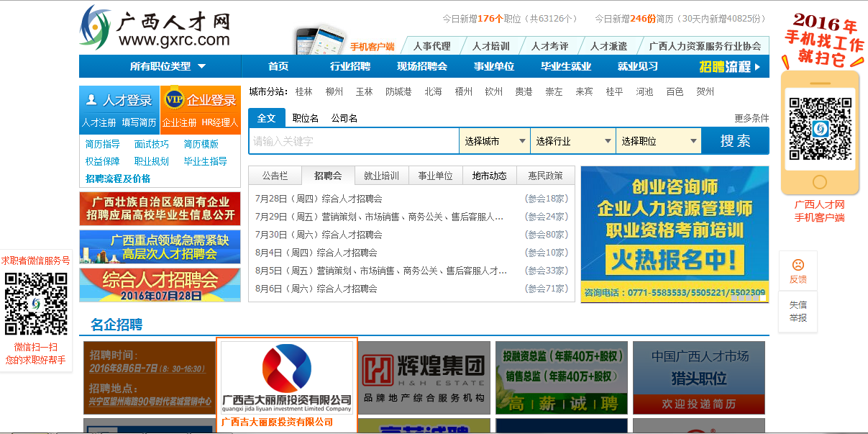The image size is (868, 434).
Task: Click the mobile client QR code
Action: pyautogui.click(x=819, y=127)
